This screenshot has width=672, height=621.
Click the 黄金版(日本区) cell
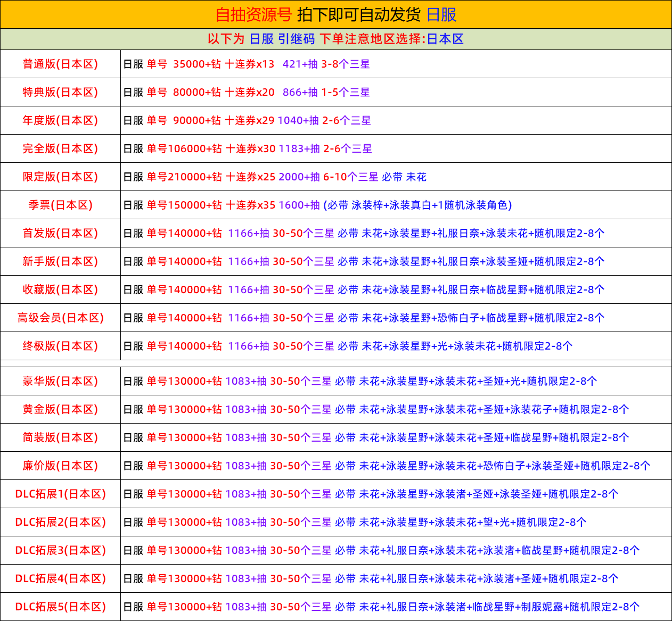point(60,409)
